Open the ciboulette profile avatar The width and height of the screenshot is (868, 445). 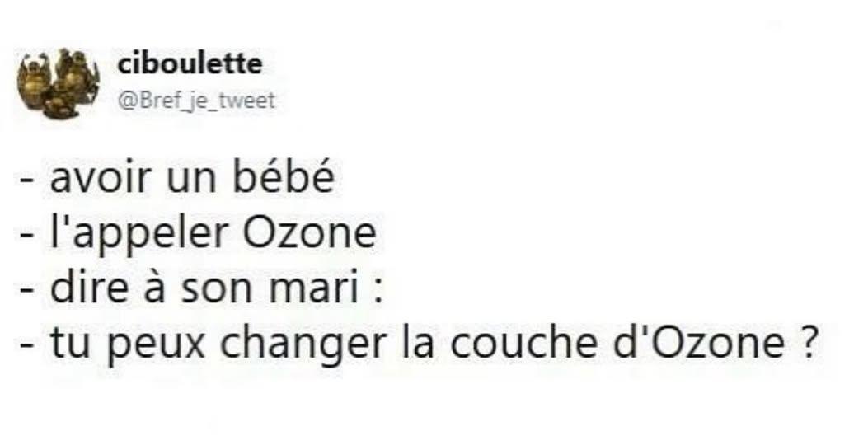[59, 83]
